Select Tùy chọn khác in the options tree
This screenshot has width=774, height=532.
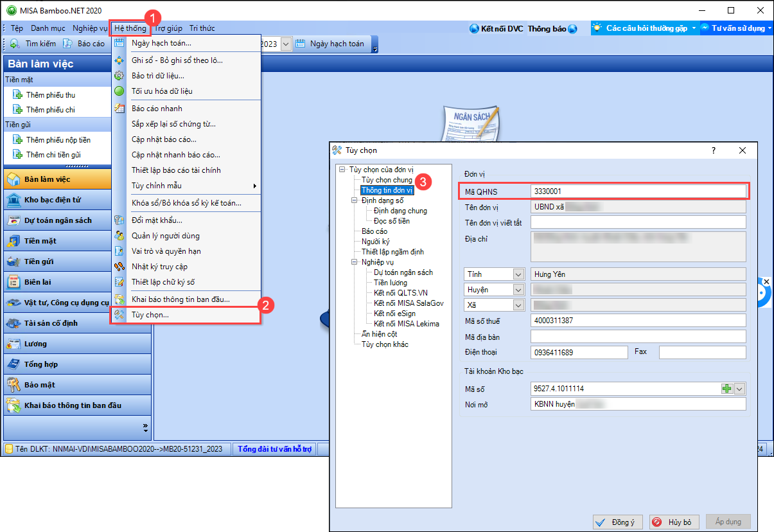[x=385, y=344]
